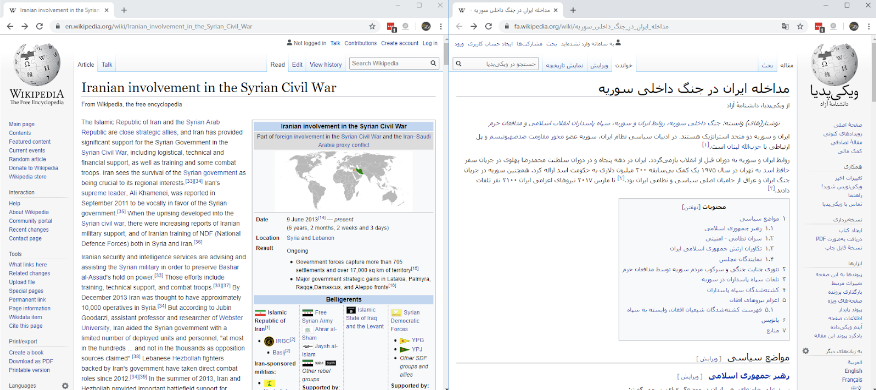Open Printable version sidebar link
Screen dimensions: 876x390
click(29, 370)
